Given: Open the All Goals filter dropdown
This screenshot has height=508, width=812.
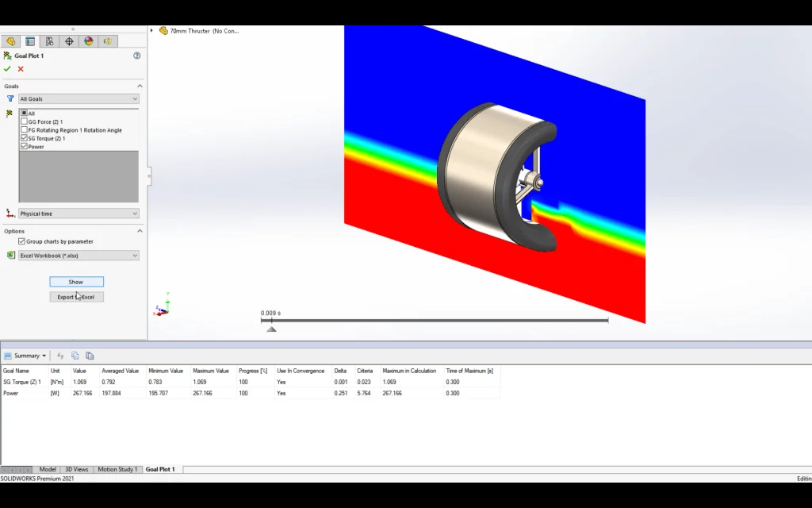Looking at the screenshot, I should (78, 99).
